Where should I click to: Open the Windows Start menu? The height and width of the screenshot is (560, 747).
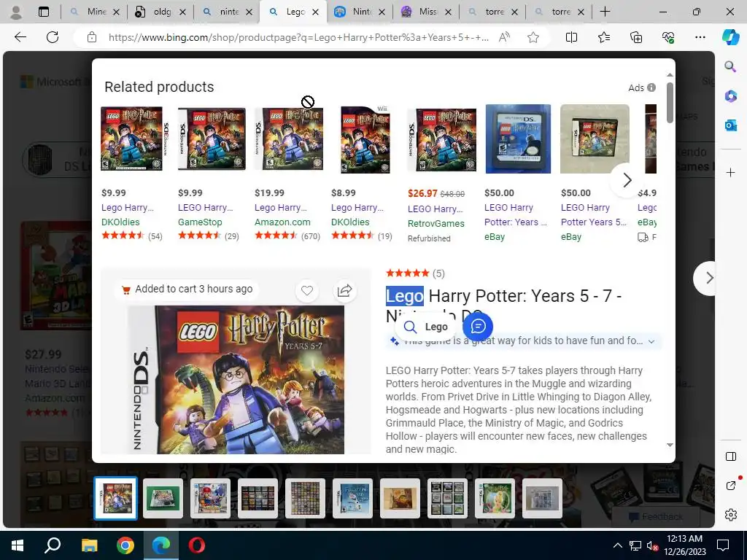pyautogui.click(x=18, y=545)
